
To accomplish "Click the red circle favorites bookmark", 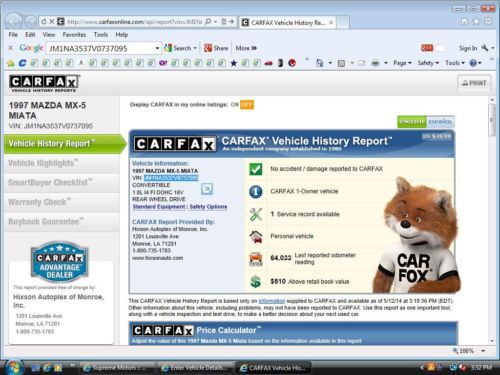I will (x=292, y=63).
